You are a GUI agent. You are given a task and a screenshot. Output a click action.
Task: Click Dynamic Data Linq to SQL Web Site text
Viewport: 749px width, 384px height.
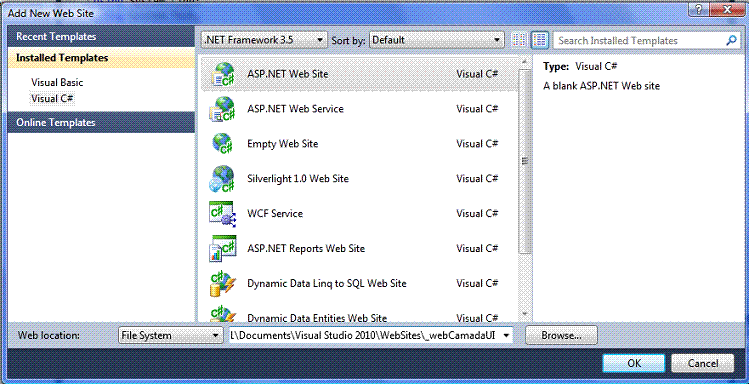[x=327, y=283]
